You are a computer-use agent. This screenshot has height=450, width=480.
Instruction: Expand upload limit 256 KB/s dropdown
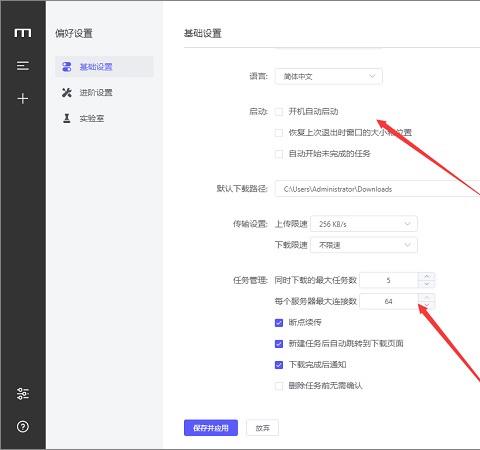[x=364, y=224]
